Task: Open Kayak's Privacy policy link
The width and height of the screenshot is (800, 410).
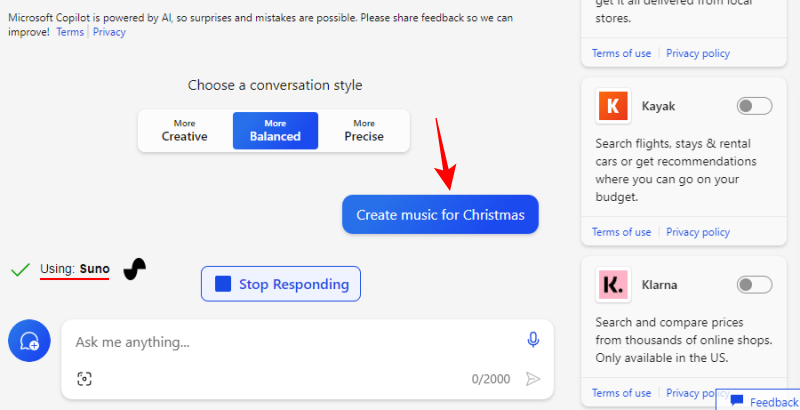Action: coord(698,232)
